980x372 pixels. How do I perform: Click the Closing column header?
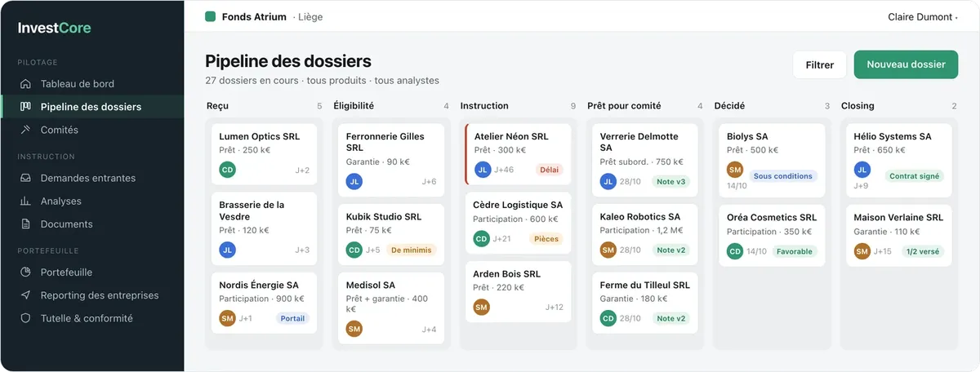click(857, 105)
